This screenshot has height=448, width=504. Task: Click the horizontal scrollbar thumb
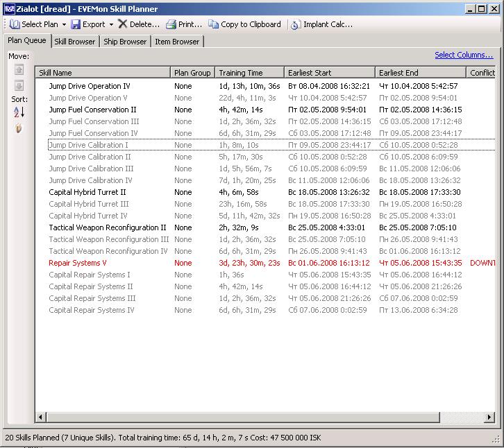(x=243, y=417)
